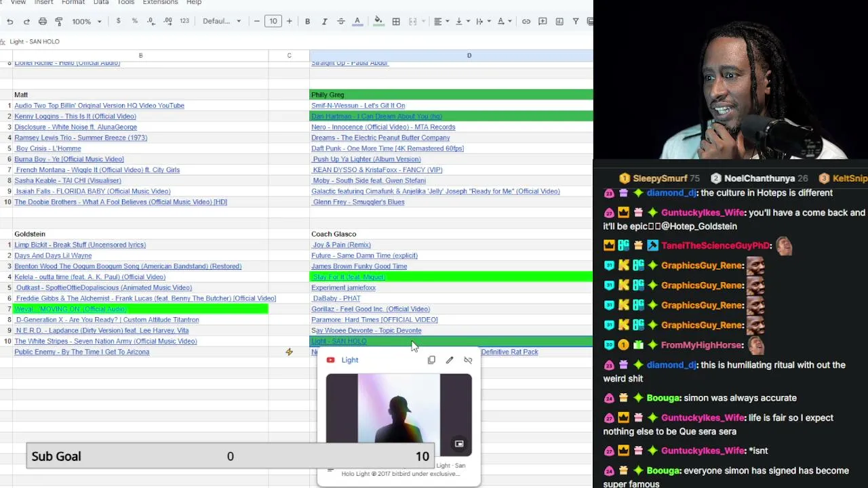Open the Format menu
The height and width of the screenshot is (488, 868).
(73, 3)
